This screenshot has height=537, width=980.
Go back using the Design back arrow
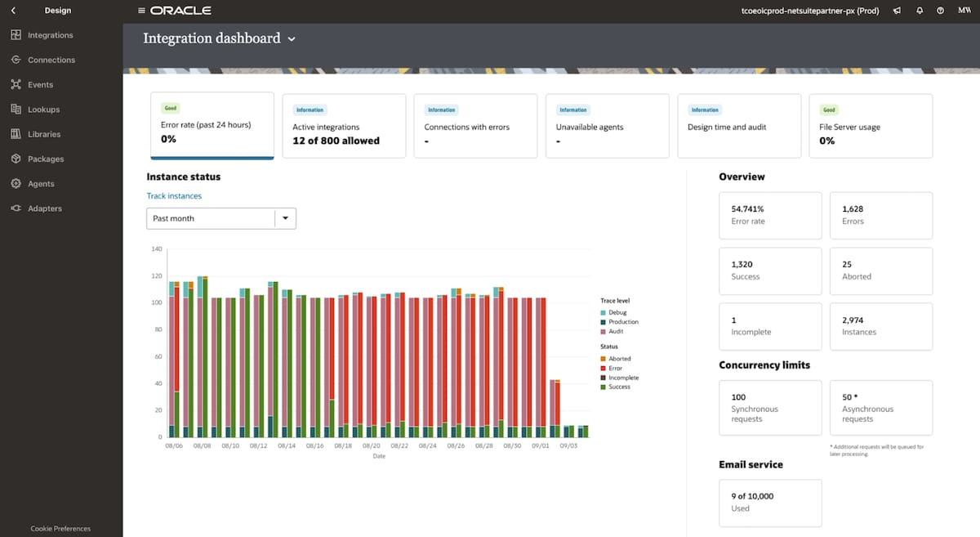click(x=13, y=11)
